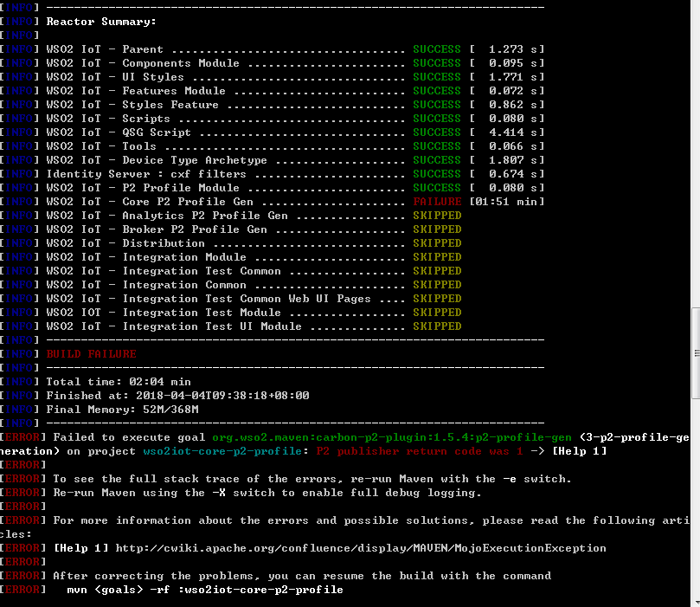Click 'WSO2 IoT - Tools' row text
The image size is (700, 607).
(101, 146)
